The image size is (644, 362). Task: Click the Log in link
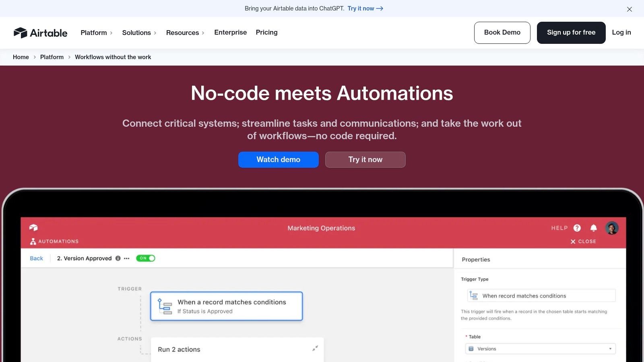(x=621, y=32)
